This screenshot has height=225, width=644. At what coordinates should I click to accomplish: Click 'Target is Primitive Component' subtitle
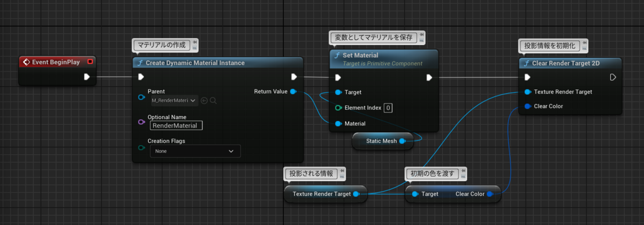coord(382,63)
